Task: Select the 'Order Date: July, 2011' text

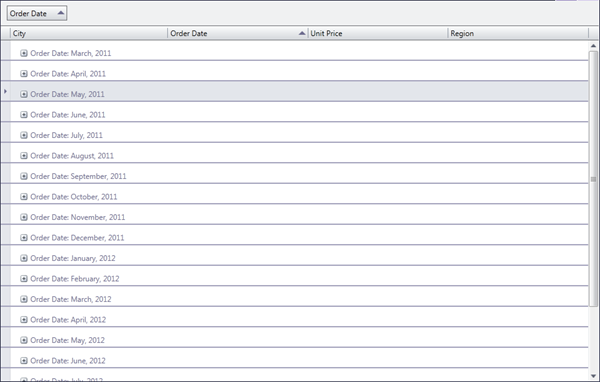Action: pyautogui.click(x=67, y=135)
